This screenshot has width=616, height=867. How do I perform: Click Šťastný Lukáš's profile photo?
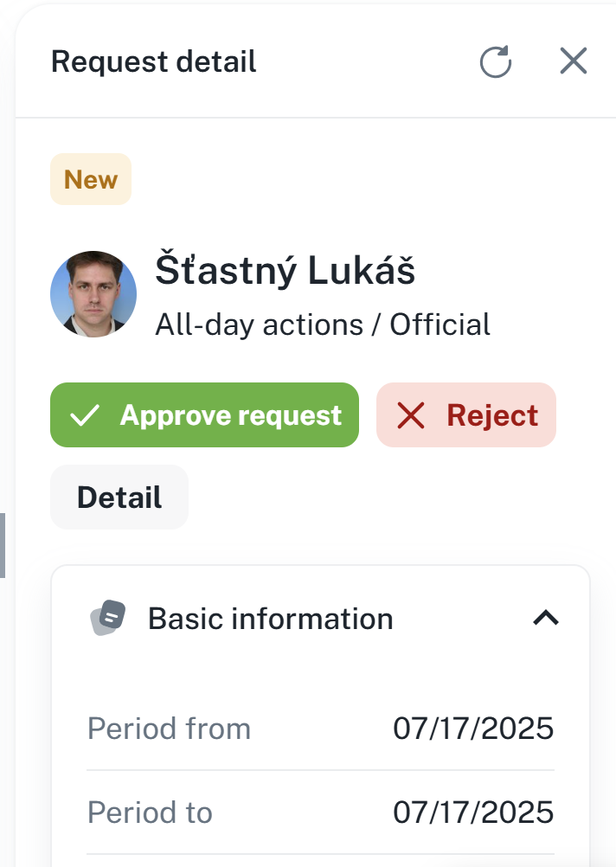point(93,294)
